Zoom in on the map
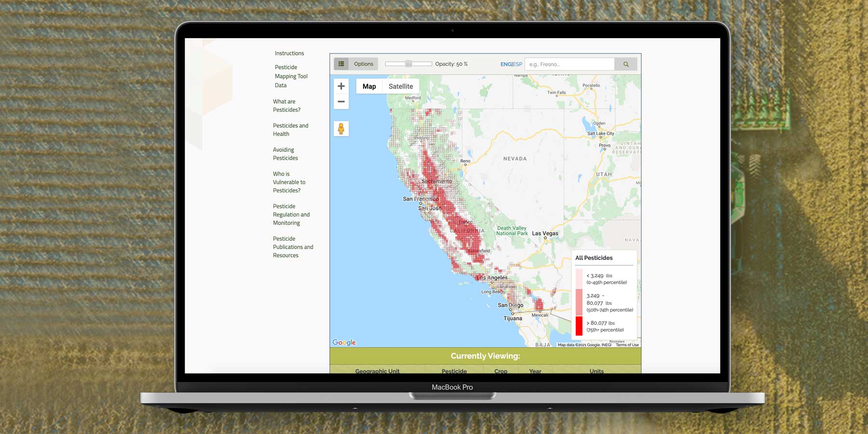The image size is (868, 434). click(x=341, y=86)
